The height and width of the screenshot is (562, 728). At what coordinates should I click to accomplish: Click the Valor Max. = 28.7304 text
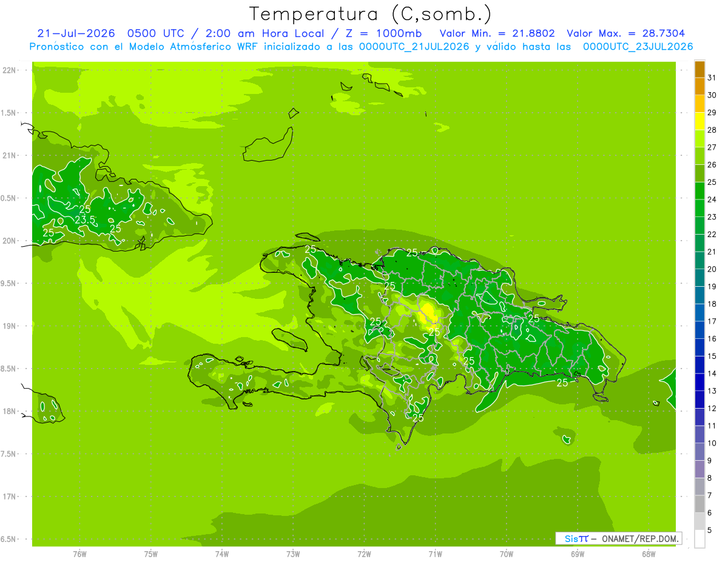[625, 33]
